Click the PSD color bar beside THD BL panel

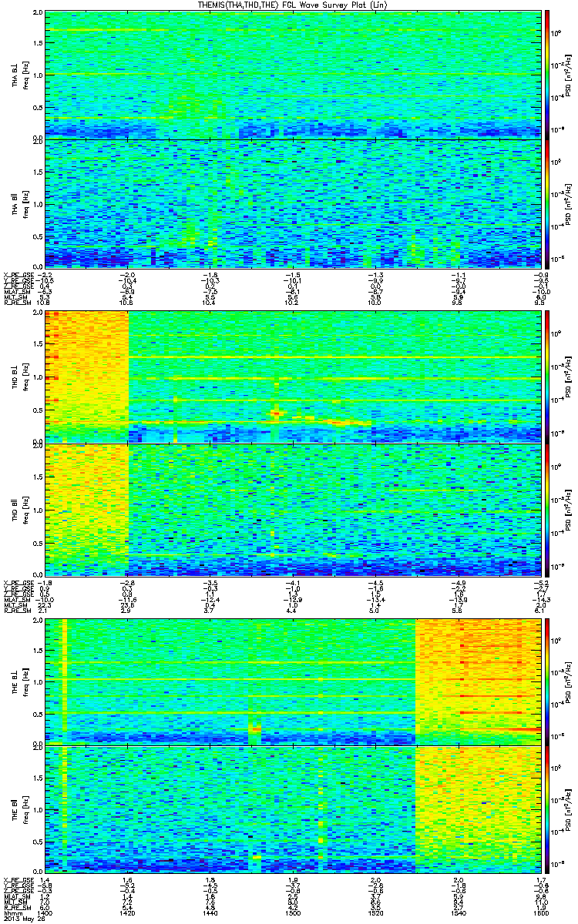pyautogui.click(x=547, y=377)
